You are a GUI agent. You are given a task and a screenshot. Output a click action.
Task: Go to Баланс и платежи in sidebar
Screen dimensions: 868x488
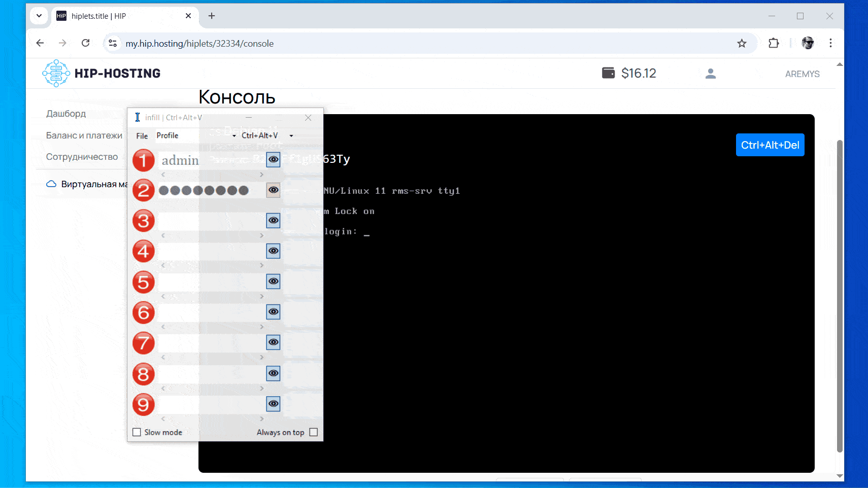[84, 135]
